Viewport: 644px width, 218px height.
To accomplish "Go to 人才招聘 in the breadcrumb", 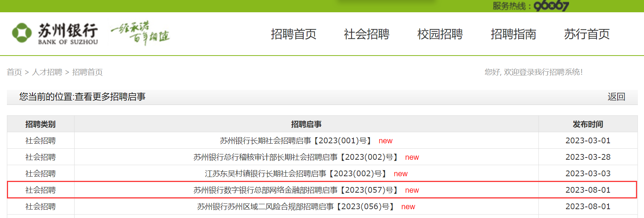I will pyautogui.click(x=47, y=72).
